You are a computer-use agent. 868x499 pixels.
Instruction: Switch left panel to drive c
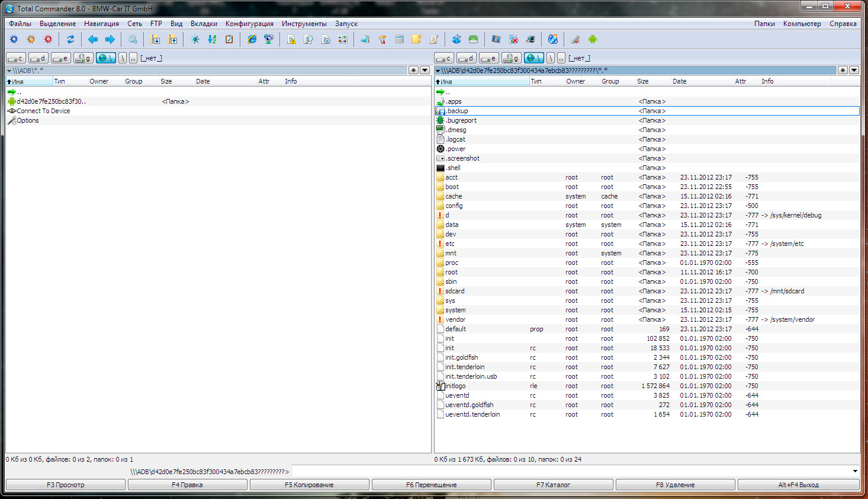[16, 58]
